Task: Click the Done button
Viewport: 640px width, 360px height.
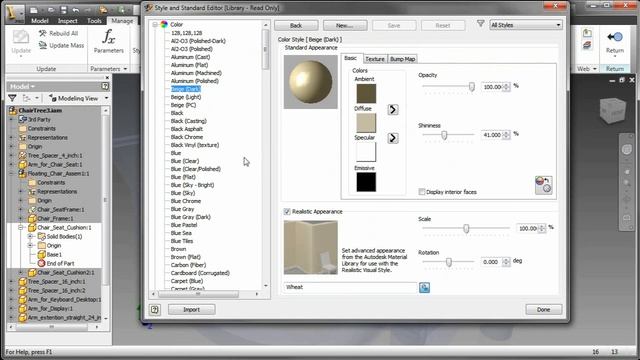Action: point(543,309)
